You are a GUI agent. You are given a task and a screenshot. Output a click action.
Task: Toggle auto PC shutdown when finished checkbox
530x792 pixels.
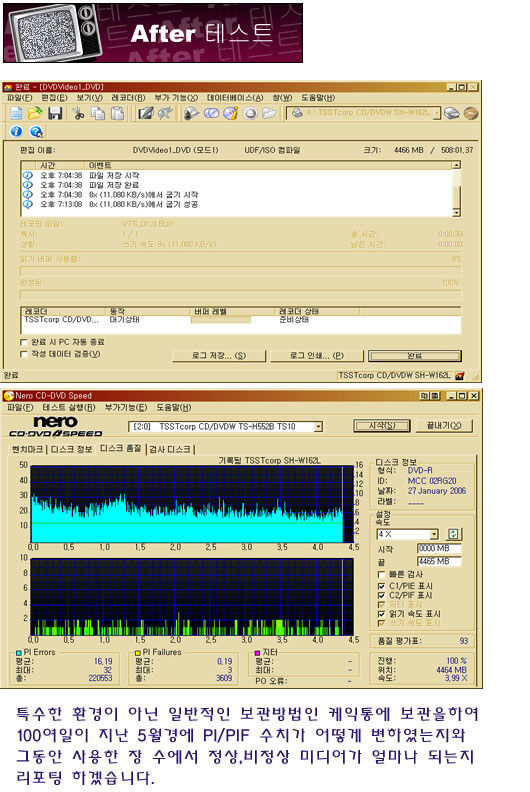[x=23, y=342]
